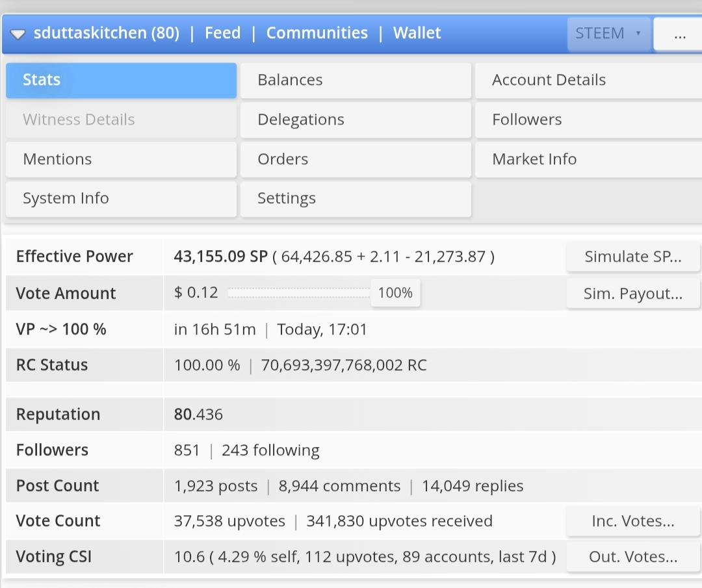Screen dimensions: 702x588
Task: Open the Mentions tab
Action: click(x=122, y=159)
